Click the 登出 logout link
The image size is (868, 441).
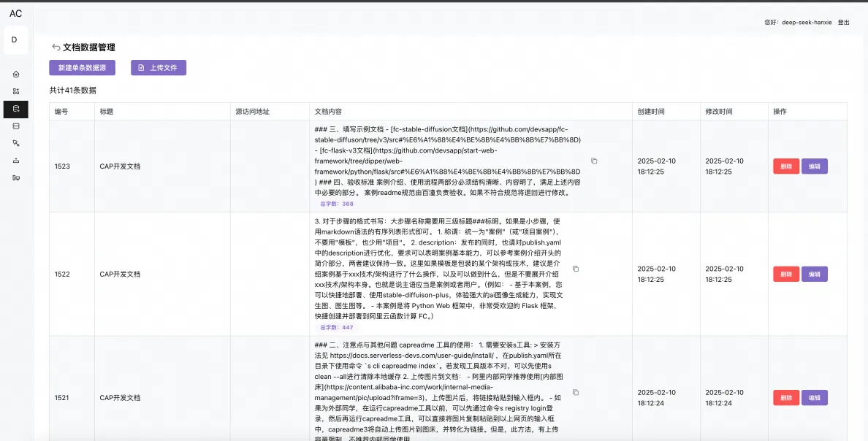[x=843, y=23]
